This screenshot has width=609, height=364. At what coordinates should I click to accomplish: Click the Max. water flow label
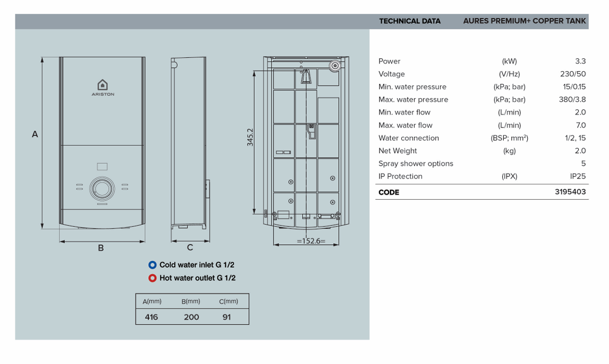click(405, 125)
